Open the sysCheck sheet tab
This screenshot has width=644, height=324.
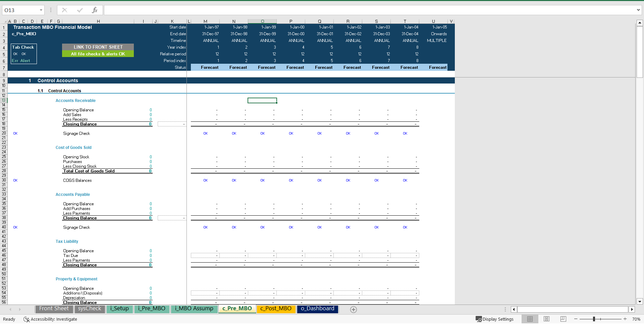coord(90,309)
